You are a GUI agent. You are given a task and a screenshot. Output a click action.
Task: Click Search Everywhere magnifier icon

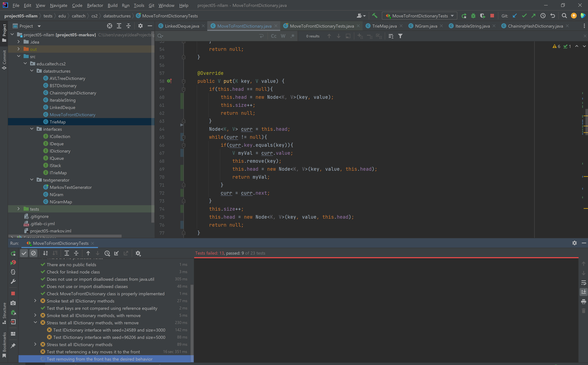click(564, 16)
